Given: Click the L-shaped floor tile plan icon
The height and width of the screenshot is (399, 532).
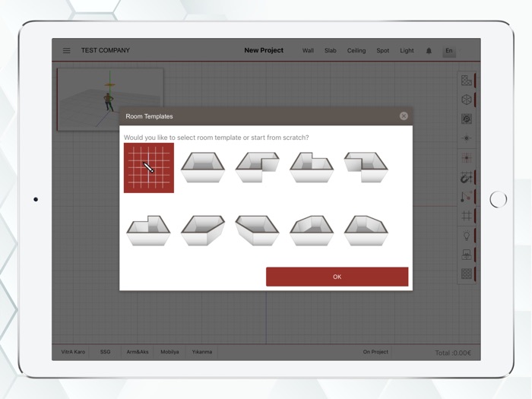Looking at the screenshot, I should point(467,81).
